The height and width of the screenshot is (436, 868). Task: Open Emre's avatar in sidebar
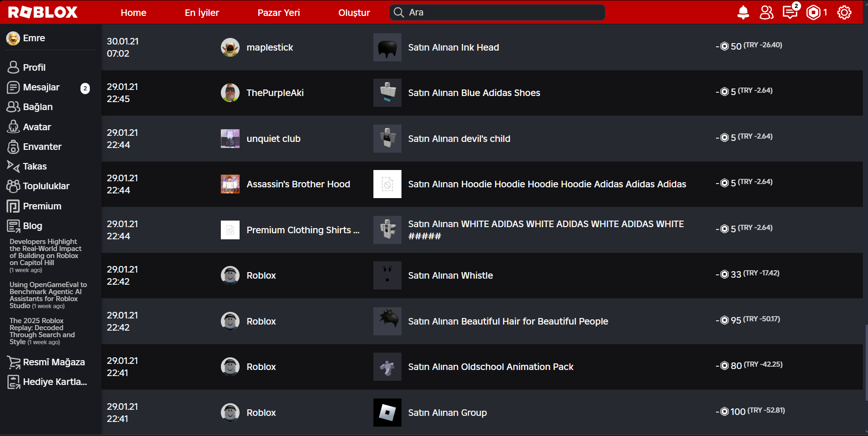pyautogui.click(x=13, y=38)
